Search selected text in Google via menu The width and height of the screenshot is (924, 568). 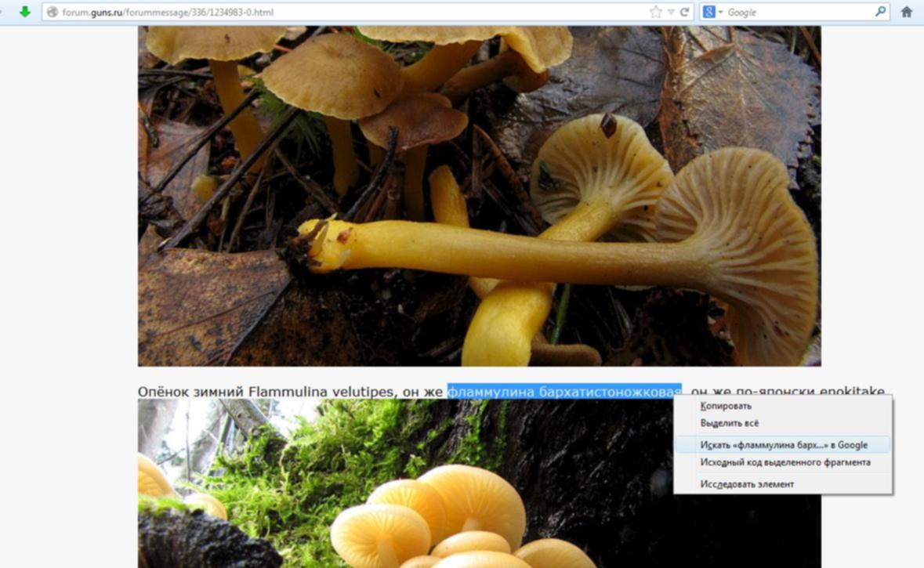(783, 445)
